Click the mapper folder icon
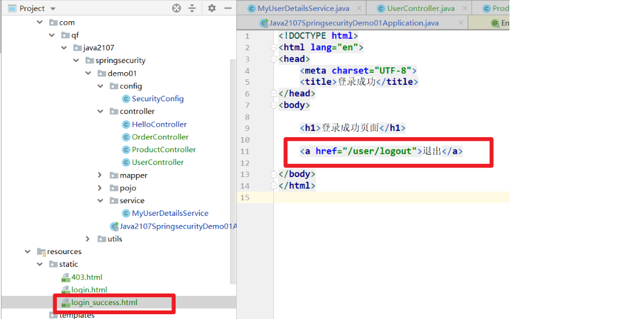 [114, 175]
